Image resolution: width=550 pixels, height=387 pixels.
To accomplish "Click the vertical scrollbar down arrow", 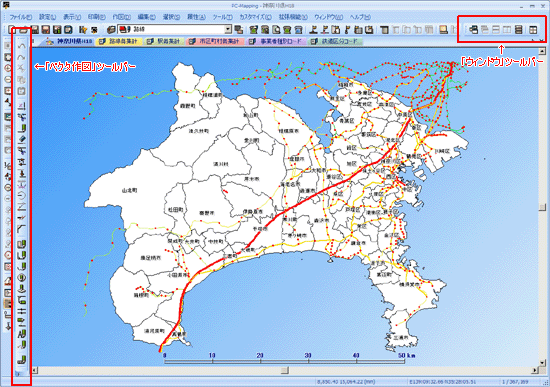I will pos(542,362).
